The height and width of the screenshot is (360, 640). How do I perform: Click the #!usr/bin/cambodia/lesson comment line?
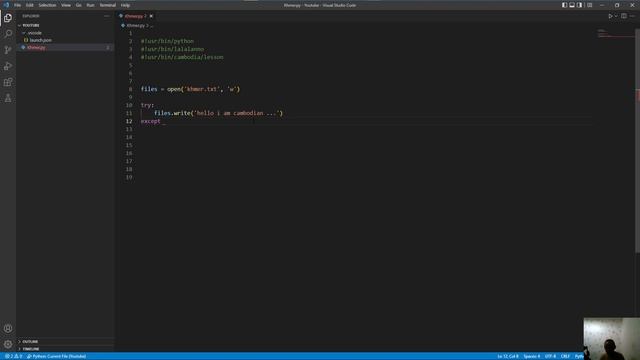tap(182, 57)
